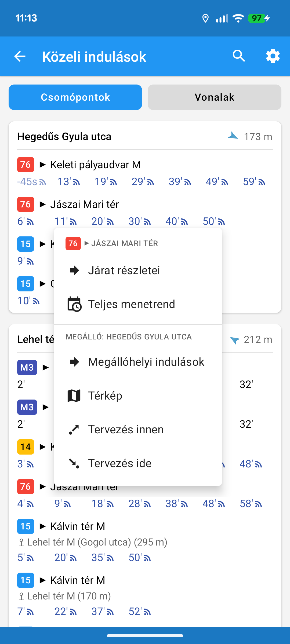The height and width of the screenshot is (644, 290).
Task: Tap the Tervezés ide arrow icon
Action: point(74,463)
